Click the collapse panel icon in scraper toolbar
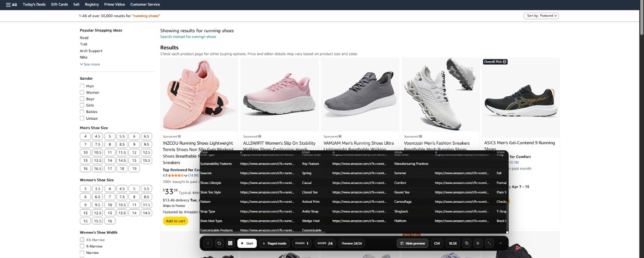644x258 pixels. click(489, 243)
